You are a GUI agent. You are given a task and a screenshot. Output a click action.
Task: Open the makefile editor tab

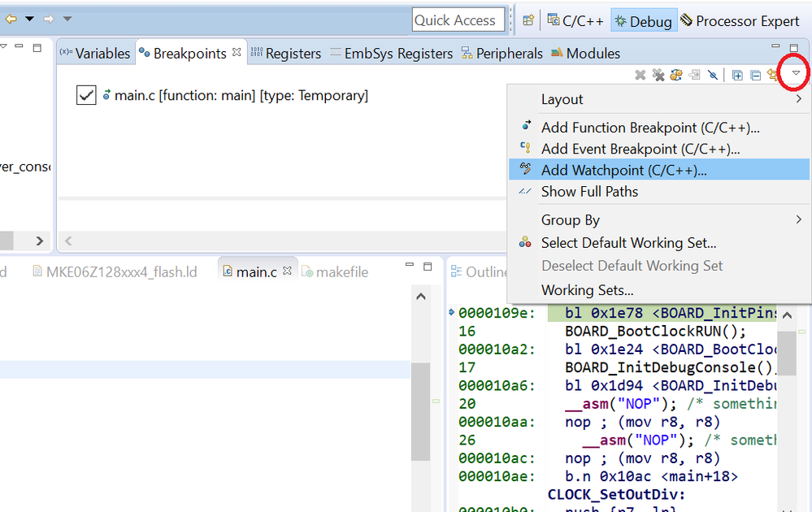336,271
